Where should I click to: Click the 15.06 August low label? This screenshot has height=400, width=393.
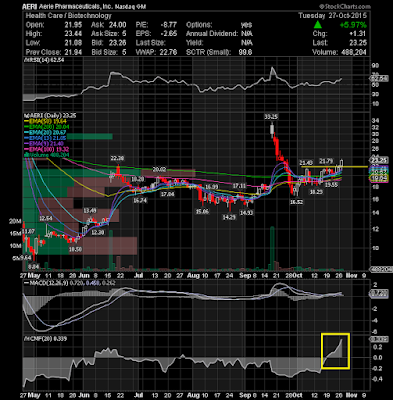202,212
